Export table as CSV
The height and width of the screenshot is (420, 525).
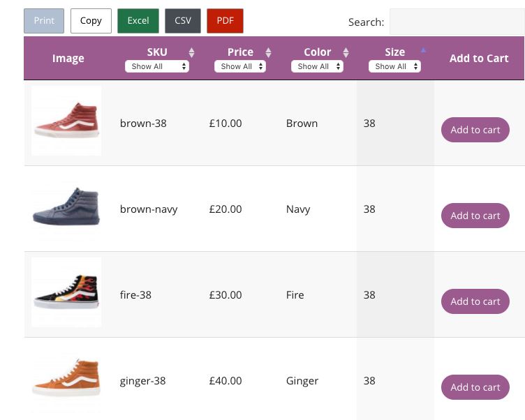(183, 21)
